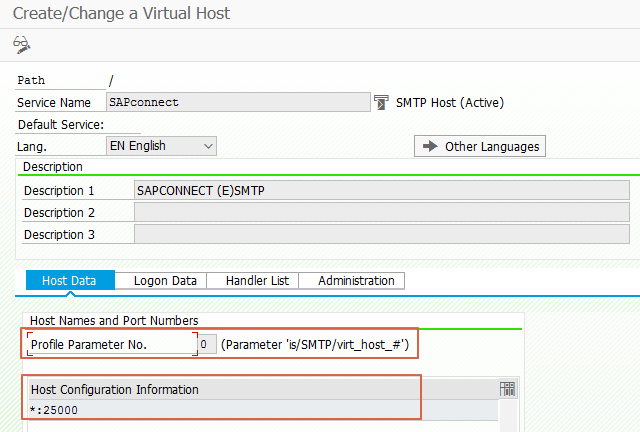Select the *:25000 host configuration row
This screenshot has height=432, width=640.
coord(263,410)
